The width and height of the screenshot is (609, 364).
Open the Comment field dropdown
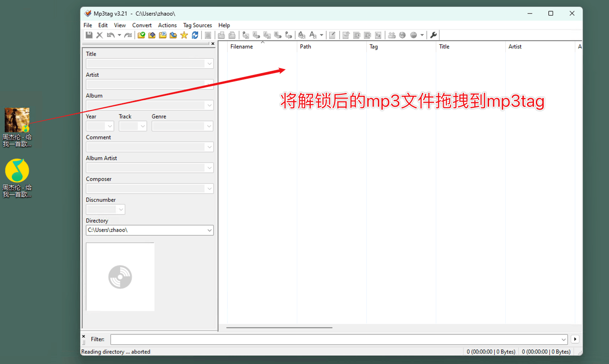pyautogui.click(x=209, y=147)
